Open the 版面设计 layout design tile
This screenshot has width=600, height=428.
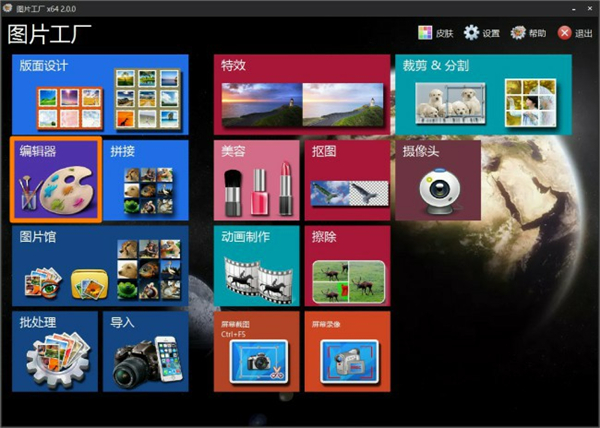coord(99,94)
